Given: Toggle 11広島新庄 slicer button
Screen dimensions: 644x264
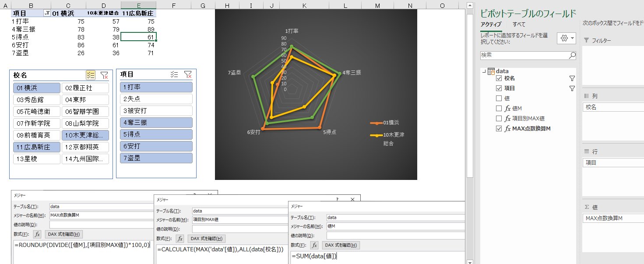Looking at the screenshot, I should pos(37,147).
